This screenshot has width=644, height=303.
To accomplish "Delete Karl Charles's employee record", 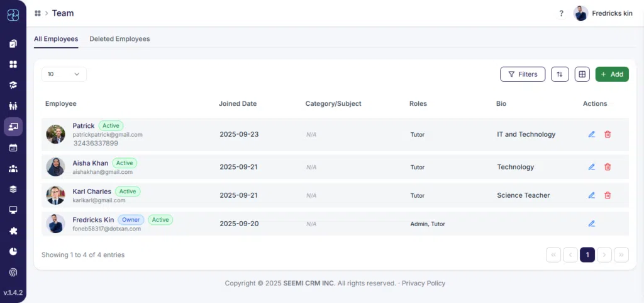I will click(x=608, y=195).
